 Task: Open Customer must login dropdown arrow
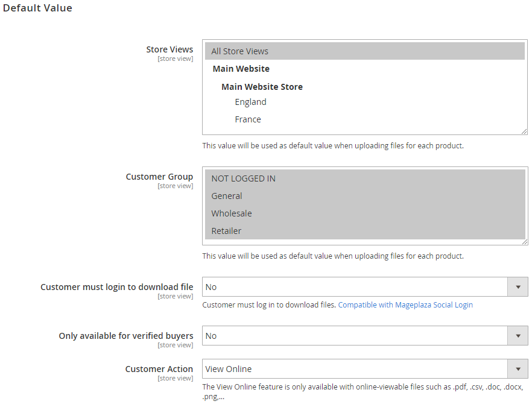tap(518, 287)
